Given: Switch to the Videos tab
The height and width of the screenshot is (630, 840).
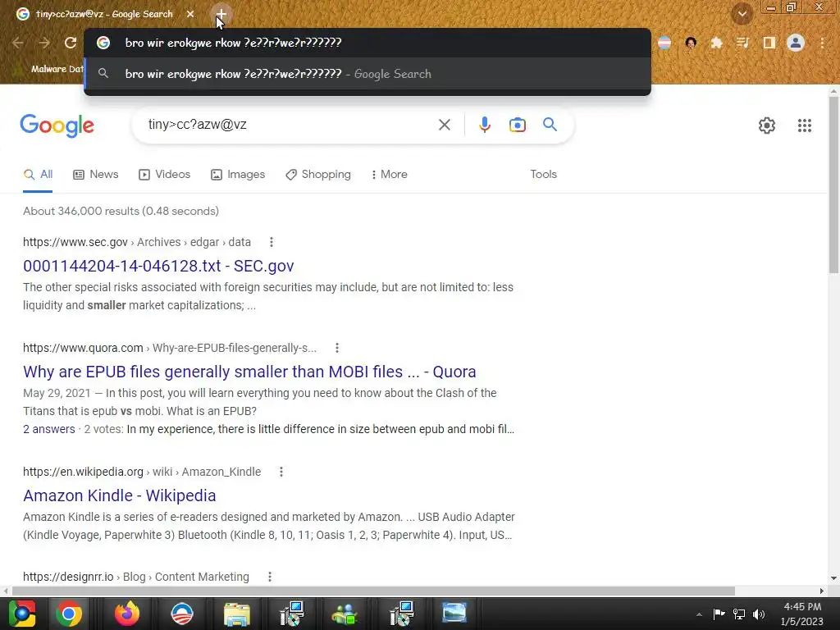Looking at the screenshot, I should click(x=164, y=174).
